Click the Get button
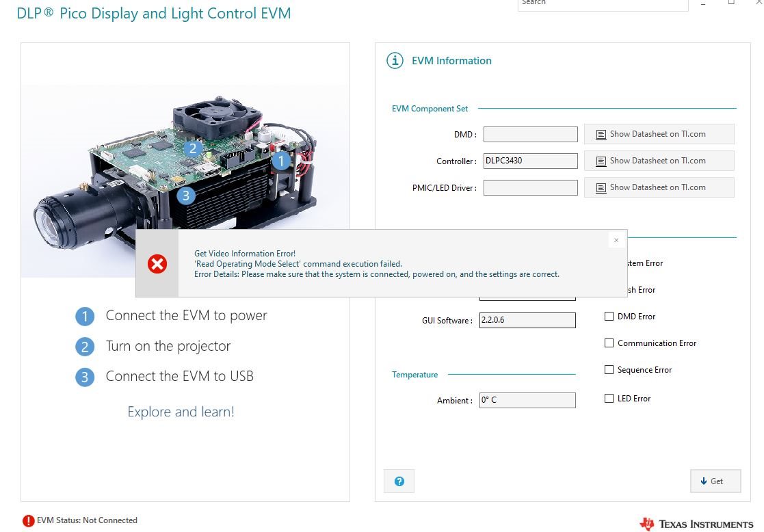 [x=715, y=481]
